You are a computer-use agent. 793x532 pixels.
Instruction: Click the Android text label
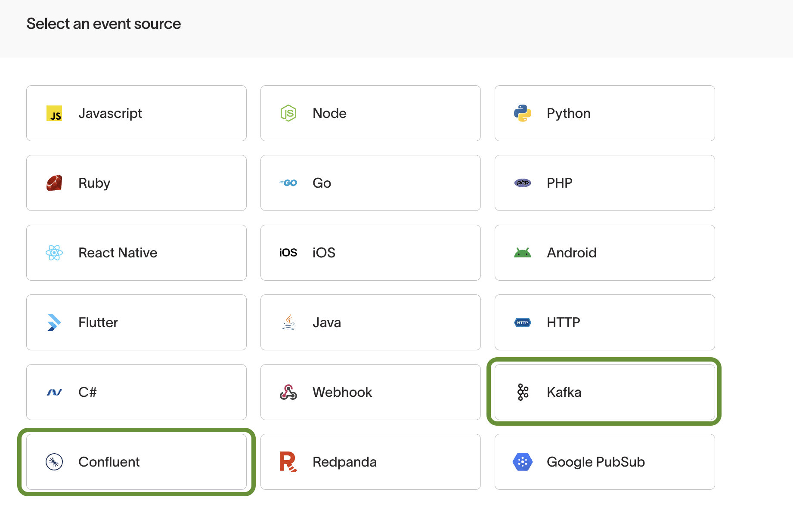click(x=572, y=253)
